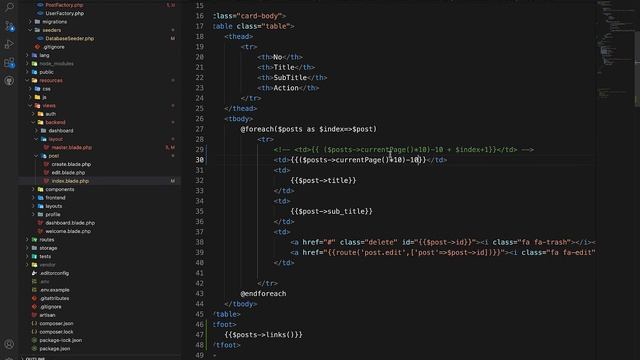
Task: Click the composer.json braces icon
Action: [x=34, y=323]
